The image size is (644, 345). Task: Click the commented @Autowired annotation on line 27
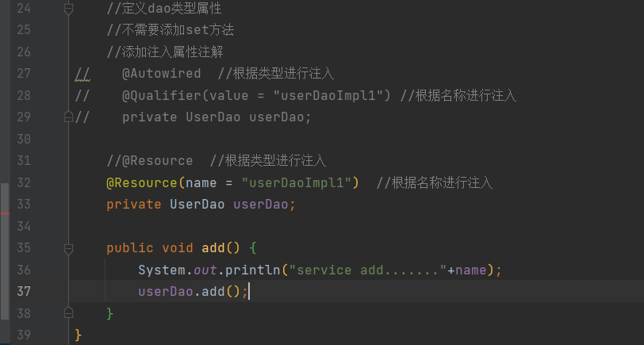point(162,74)
